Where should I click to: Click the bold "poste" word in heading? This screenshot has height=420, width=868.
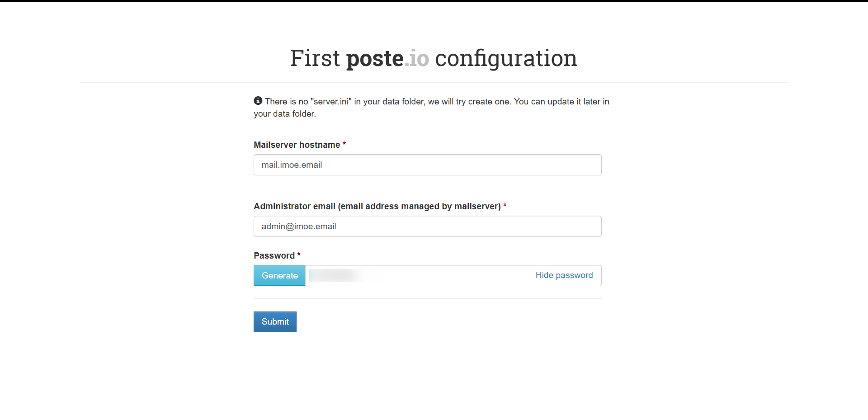coord(375,59)
